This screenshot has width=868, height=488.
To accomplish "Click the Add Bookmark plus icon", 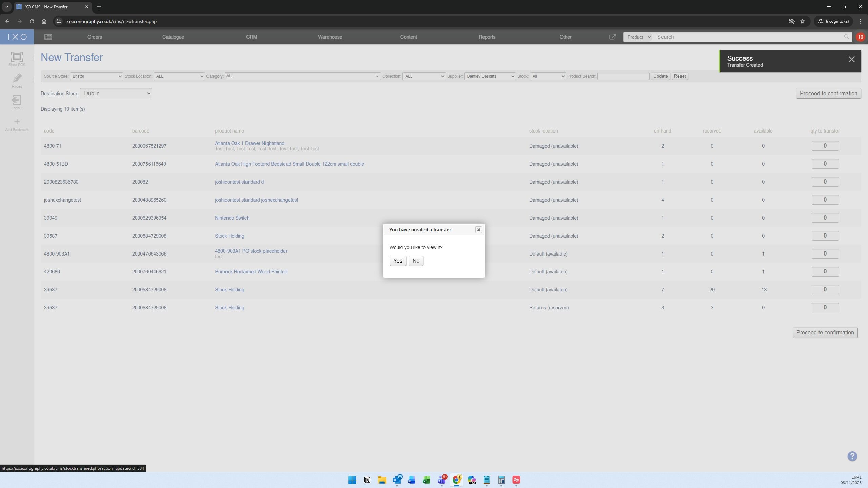I will click(17, 122).
